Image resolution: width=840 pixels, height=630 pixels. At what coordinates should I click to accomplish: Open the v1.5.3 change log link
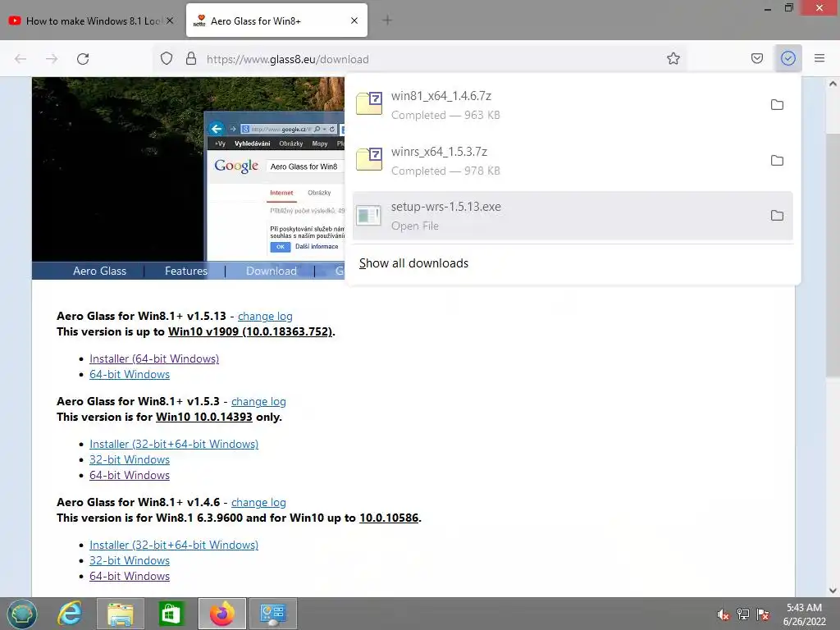tap(258, 401)
